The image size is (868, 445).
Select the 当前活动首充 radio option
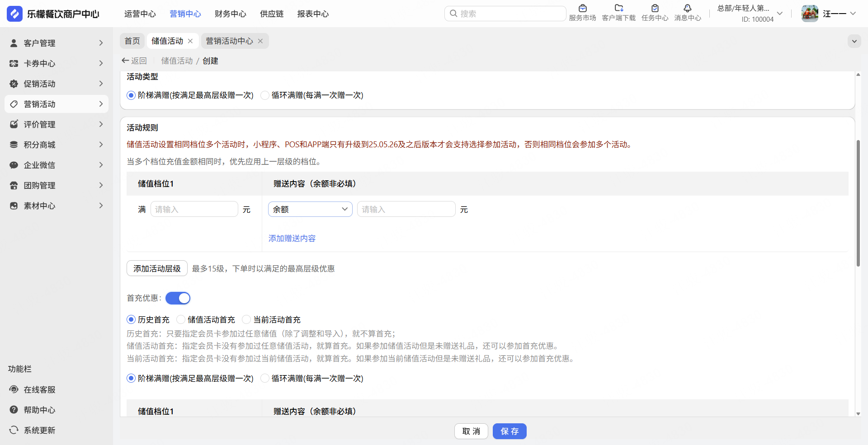coord(246,320)
